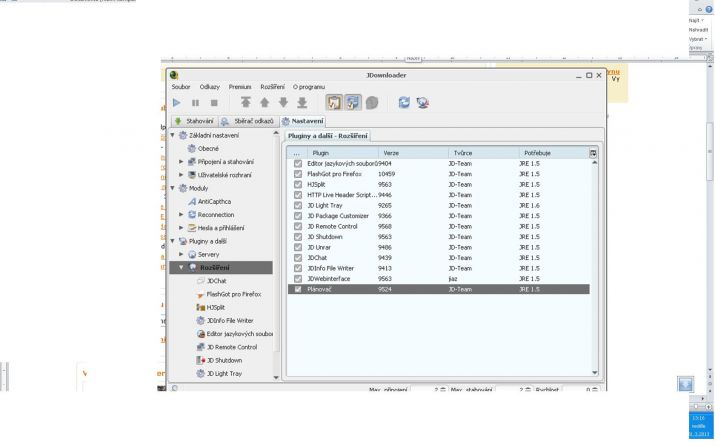
Task: Sort table by Verze column header
Action: tap(413, 153)
